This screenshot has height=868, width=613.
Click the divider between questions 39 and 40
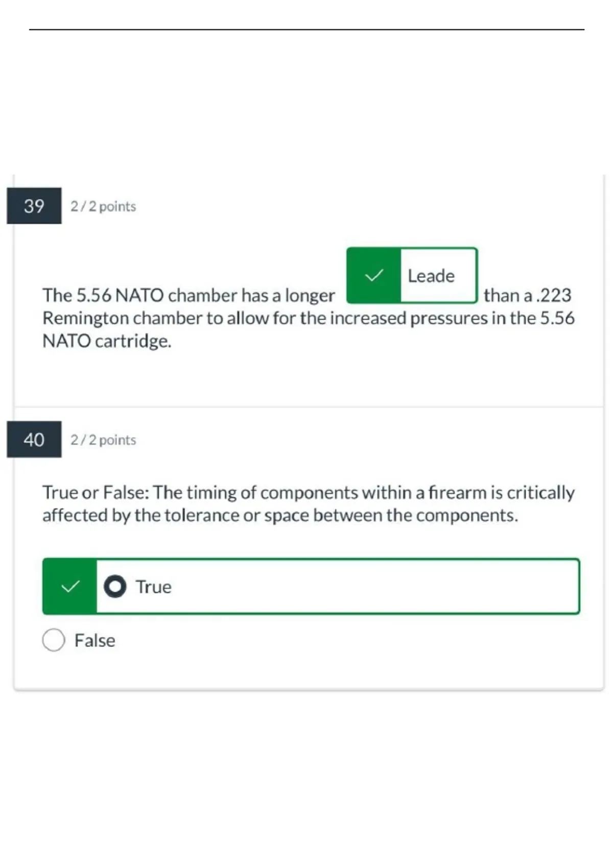[x=309, y=407]
